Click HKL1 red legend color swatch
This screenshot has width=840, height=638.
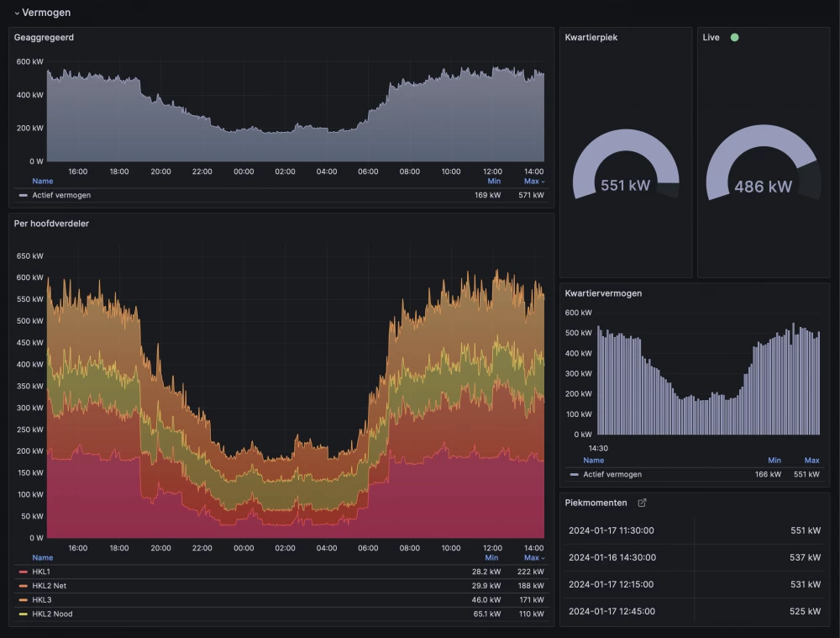(23, 572)
